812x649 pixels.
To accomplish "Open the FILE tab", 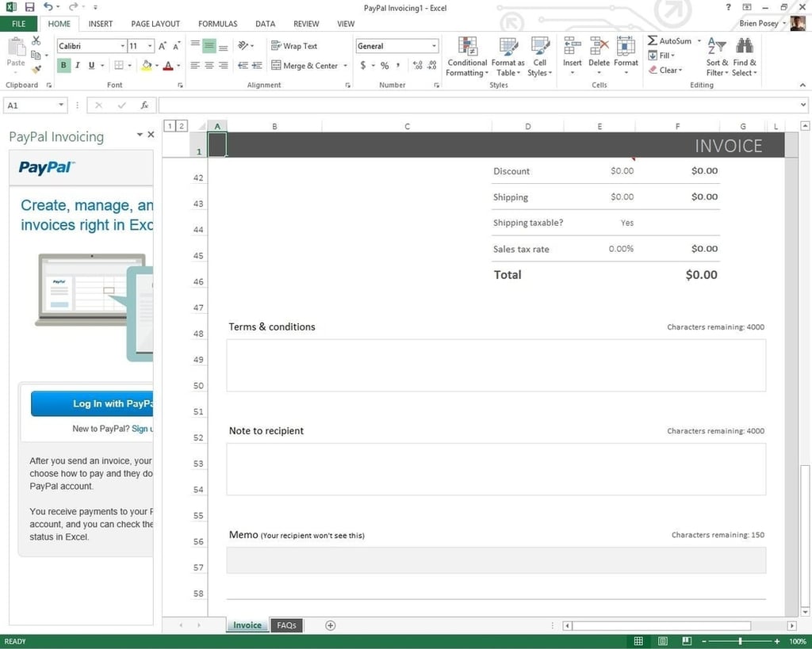I will [x=19, y=24].
